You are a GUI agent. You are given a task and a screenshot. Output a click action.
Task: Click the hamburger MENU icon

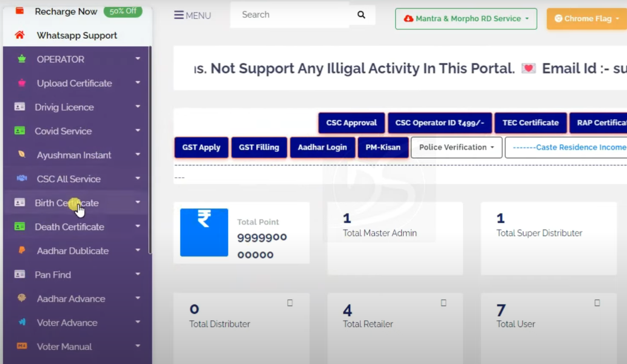coord(179,15)
